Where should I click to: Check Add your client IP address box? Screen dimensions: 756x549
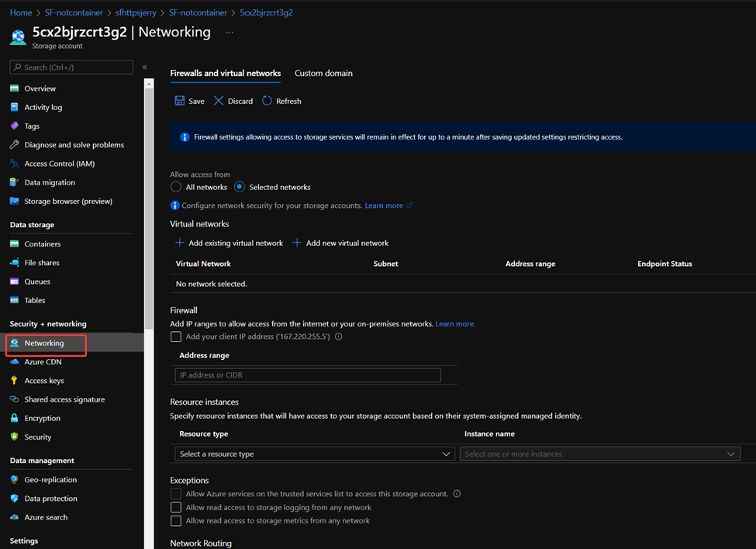coord(176,337)
